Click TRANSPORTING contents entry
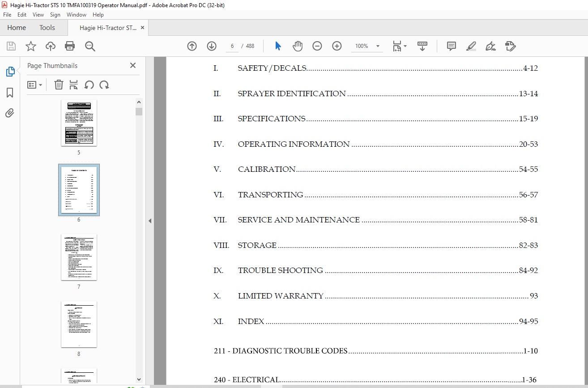588x388 pixels. point(375,195)
